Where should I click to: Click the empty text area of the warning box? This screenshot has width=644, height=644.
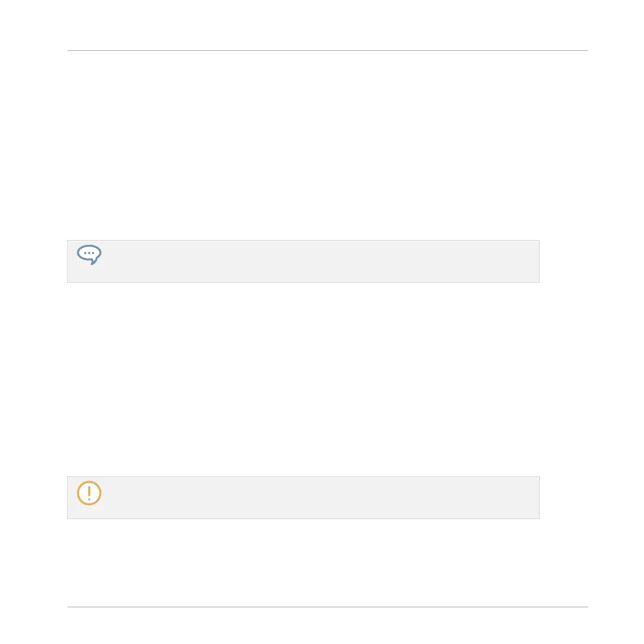point(320,497)
